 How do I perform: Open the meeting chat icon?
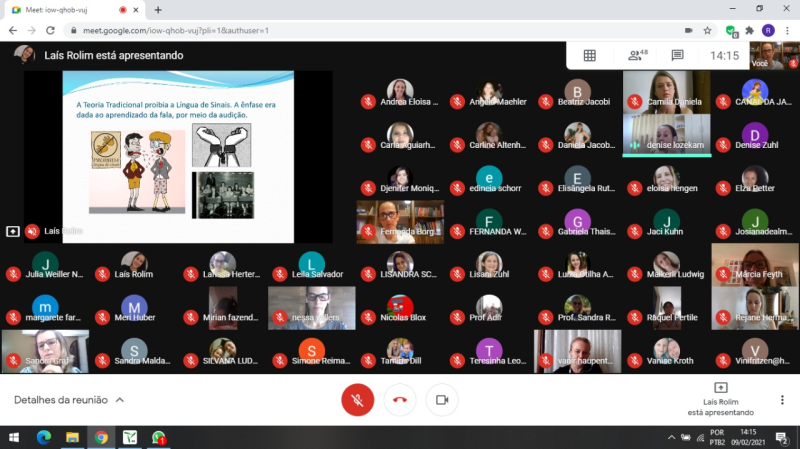pyautogui.click(x=677, y=55)
